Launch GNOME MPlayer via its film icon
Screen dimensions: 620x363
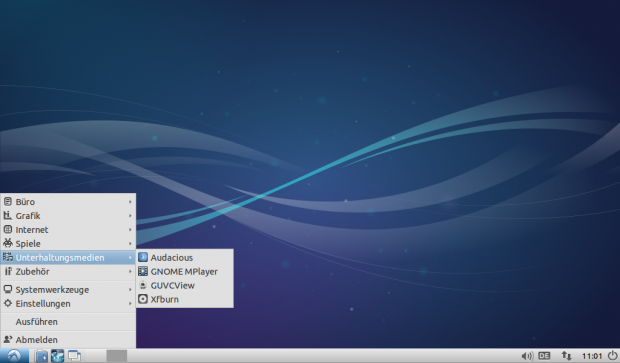click(x=143, y=272)
